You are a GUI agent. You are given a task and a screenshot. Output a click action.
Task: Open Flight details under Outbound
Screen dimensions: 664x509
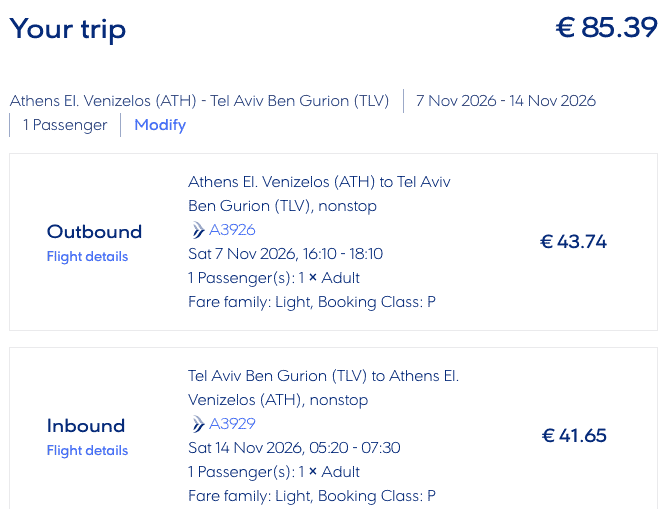[x=87, y=256]
